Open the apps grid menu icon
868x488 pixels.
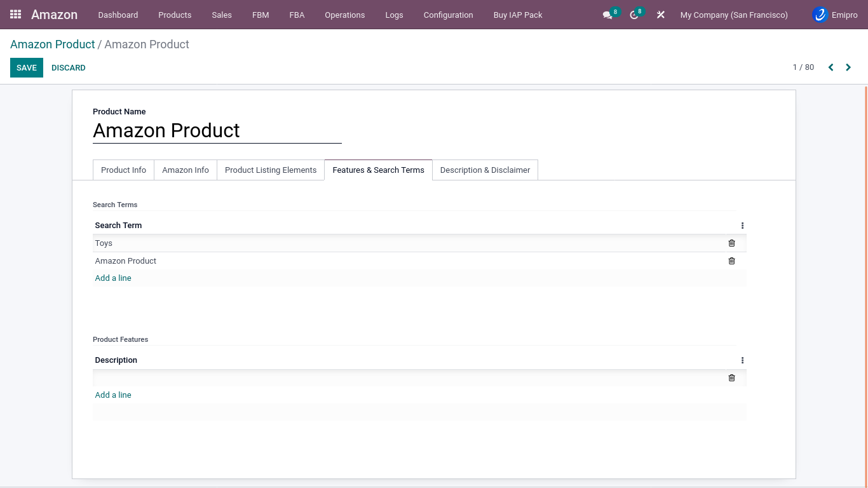point(16,14)
